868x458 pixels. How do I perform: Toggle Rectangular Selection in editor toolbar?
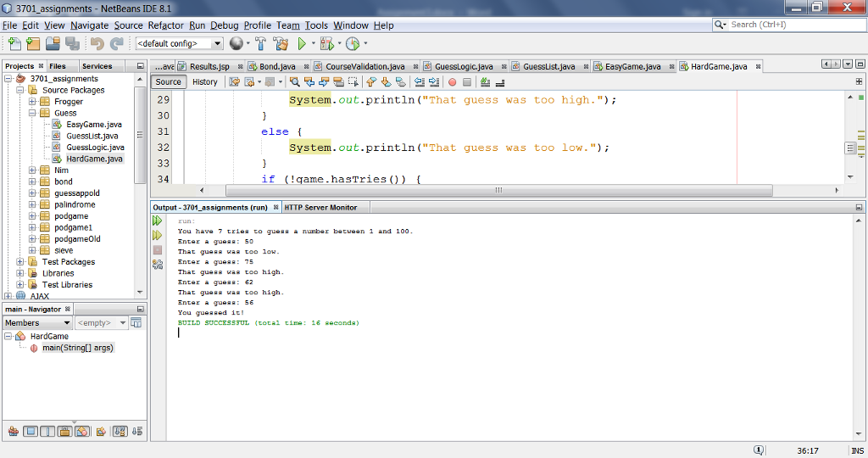point(353,82)
